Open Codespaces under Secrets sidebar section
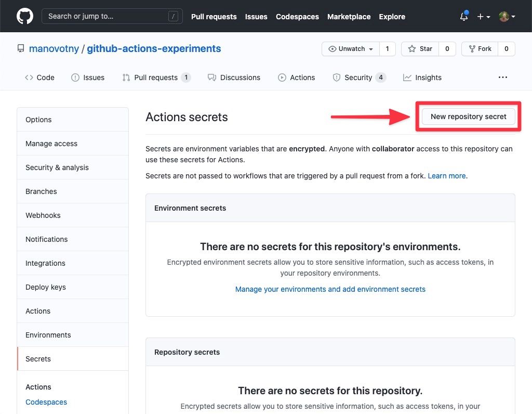This screenshot has height=414, width=532. point(46,402)
